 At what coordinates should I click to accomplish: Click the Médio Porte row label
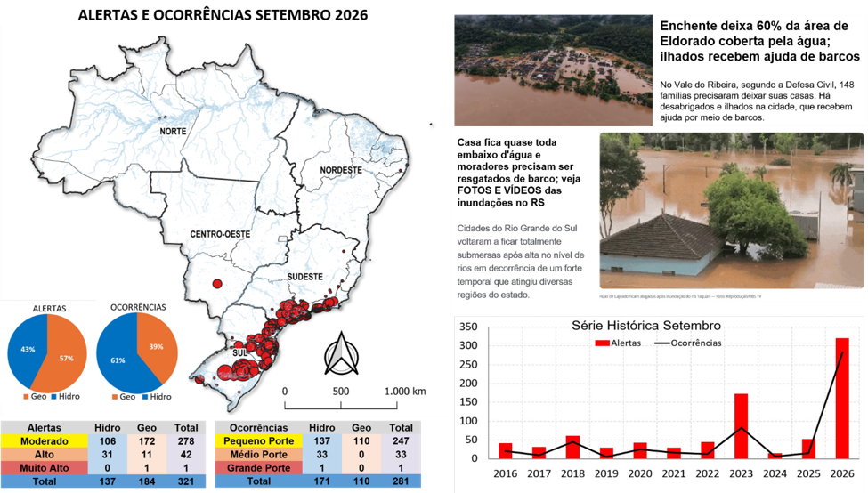258,454
